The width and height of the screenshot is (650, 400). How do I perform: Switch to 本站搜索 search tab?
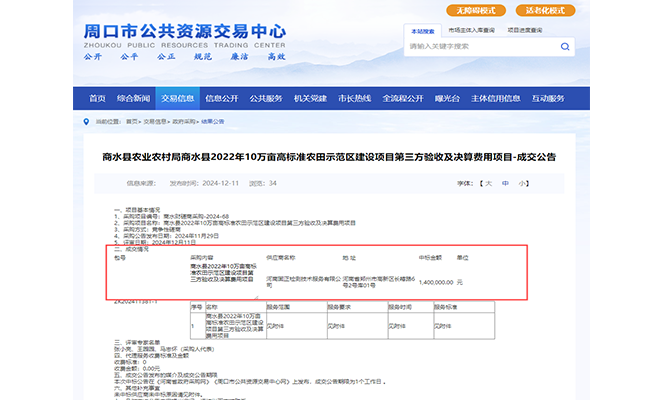423,32
